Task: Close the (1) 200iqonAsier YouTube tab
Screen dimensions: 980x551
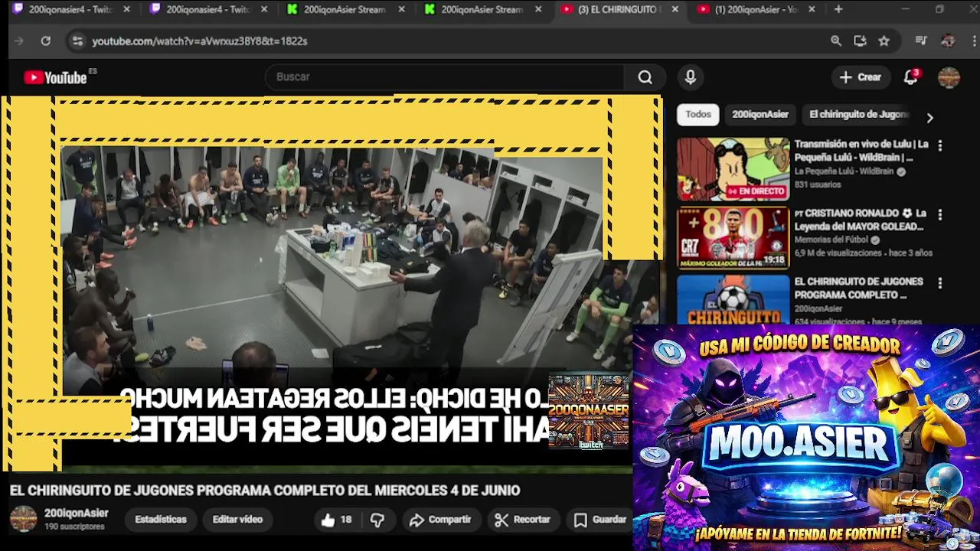Action: click(812, 9)
